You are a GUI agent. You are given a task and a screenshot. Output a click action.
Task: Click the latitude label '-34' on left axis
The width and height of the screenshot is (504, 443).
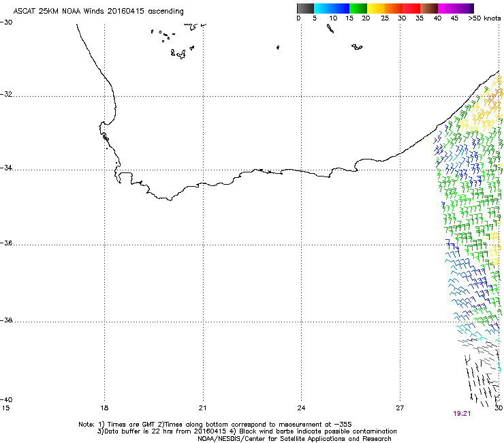[x=6, y=168]
